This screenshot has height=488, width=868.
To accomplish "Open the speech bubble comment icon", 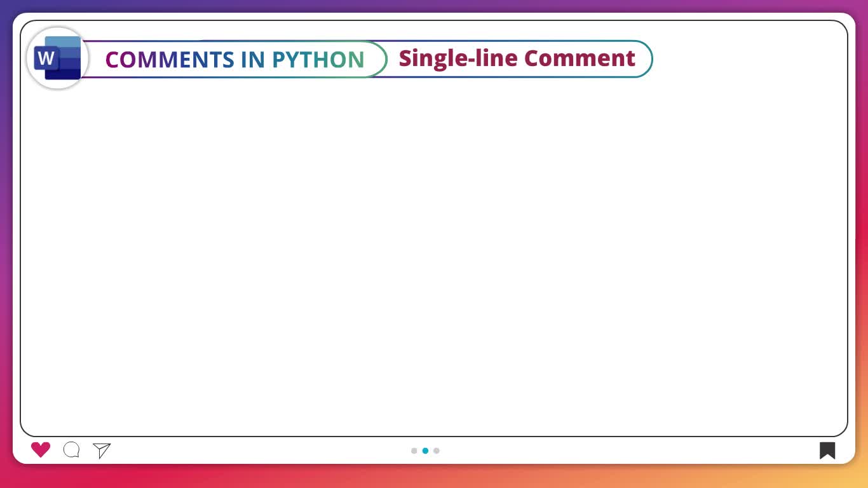I will [x=72, y=450].
